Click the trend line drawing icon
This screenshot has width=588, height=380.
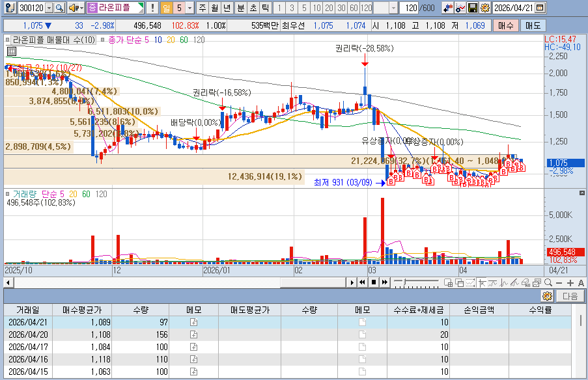tap(514, 283)
